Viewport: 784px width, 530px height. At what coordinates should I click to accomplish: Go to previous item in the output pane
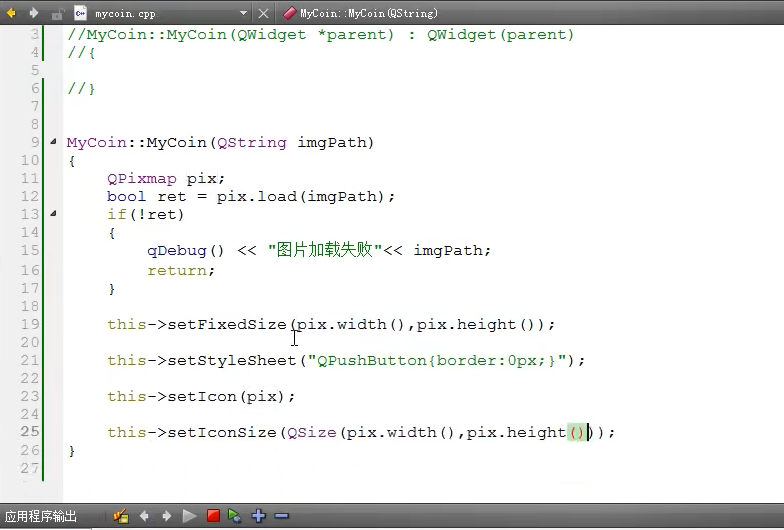coord(144,516)
